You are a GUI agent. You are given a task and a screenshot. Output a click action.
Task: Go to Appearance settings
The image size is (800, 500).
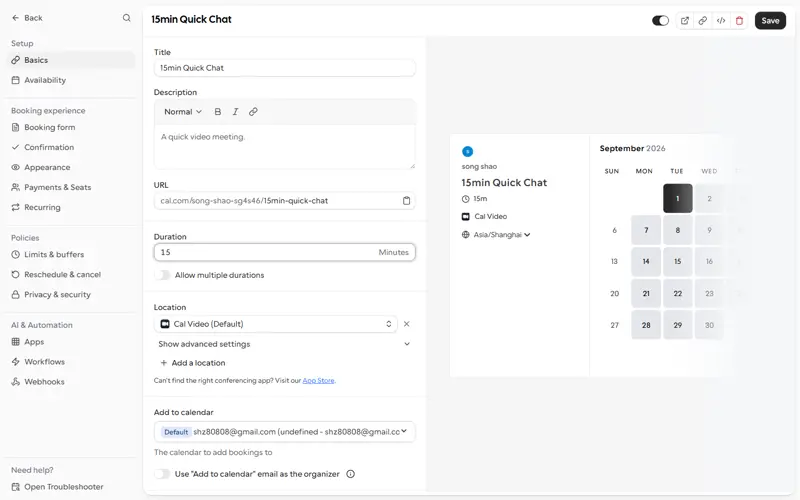point(71,167)
